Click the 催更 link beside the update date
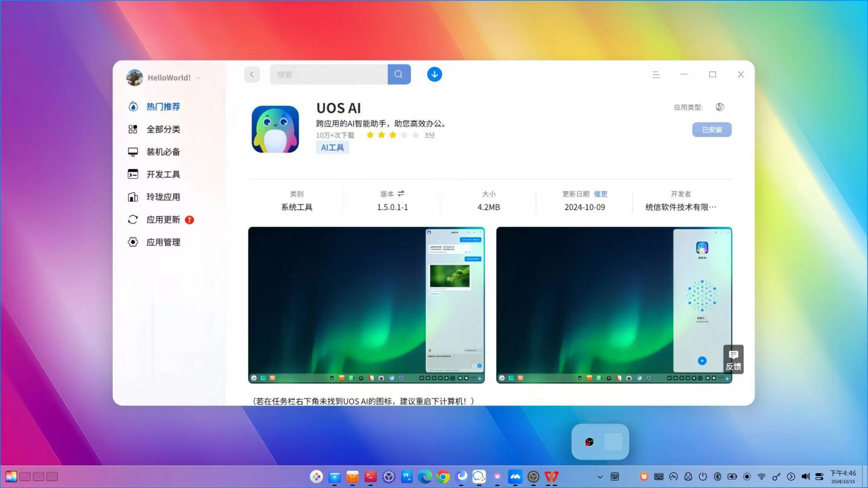The height and width of the screenshot is (488, 868). [601, 194]
